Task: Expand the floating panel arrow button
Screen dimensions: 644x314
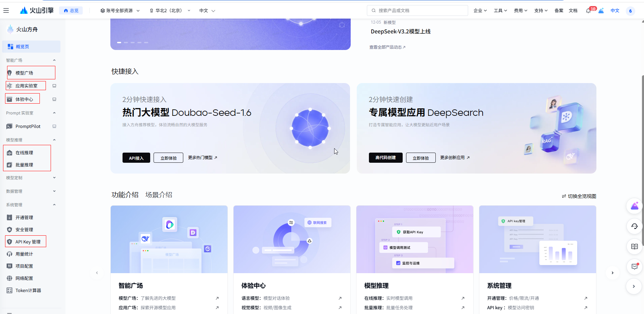Action: pyautogui.click(x=634, y=286)
